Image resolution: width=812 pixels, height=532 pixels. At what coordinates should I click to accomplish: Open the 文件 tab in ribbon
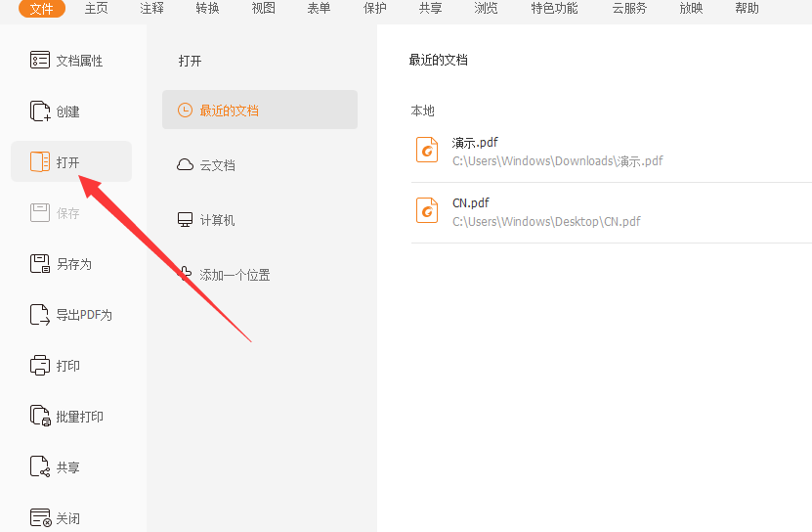[x=42, y=9]
